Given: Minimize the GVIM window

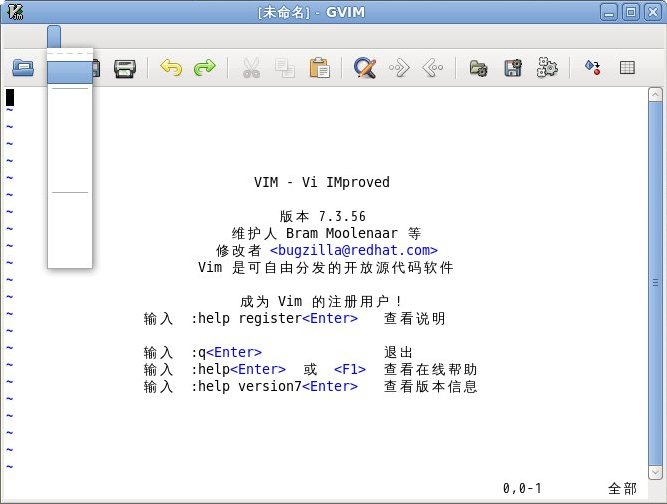Looking at the screenshot, I should pyautogui.click(x=609, y=12).
